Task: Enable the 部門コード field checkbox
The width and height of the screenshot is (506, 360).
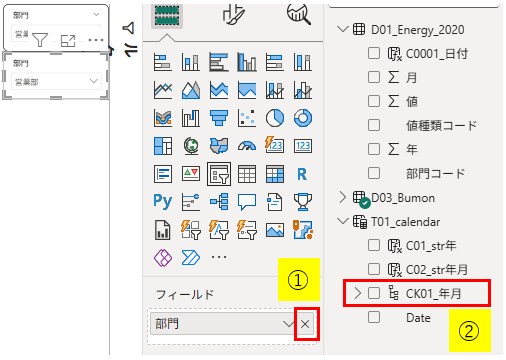Action: pos(374,173)
